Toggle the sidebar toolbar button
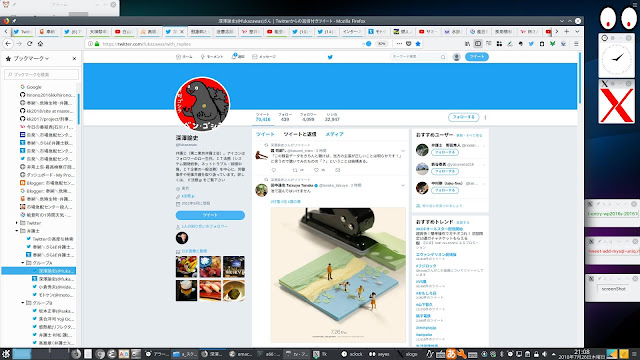The height and width of the screenshot is (360, 640). (478, 44)
